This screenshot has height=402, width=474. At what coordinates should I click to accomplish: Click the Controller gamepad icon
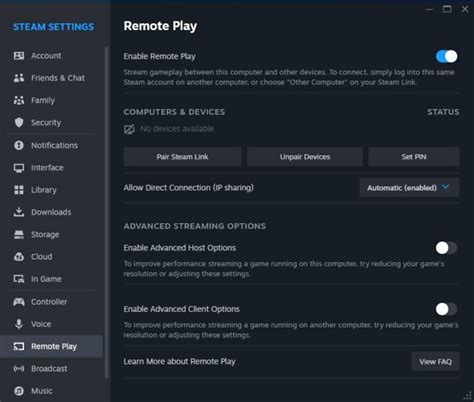click(x=19, y=302)
